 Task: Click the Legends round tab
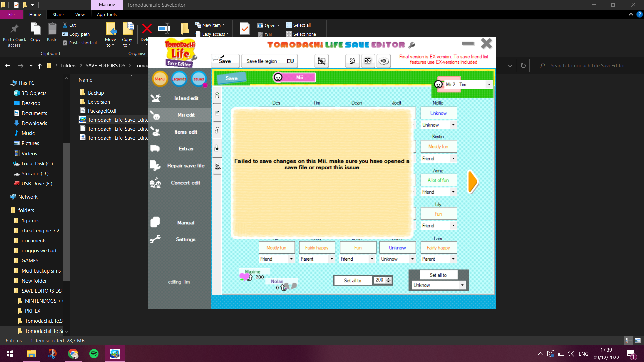tap(179, 79)
